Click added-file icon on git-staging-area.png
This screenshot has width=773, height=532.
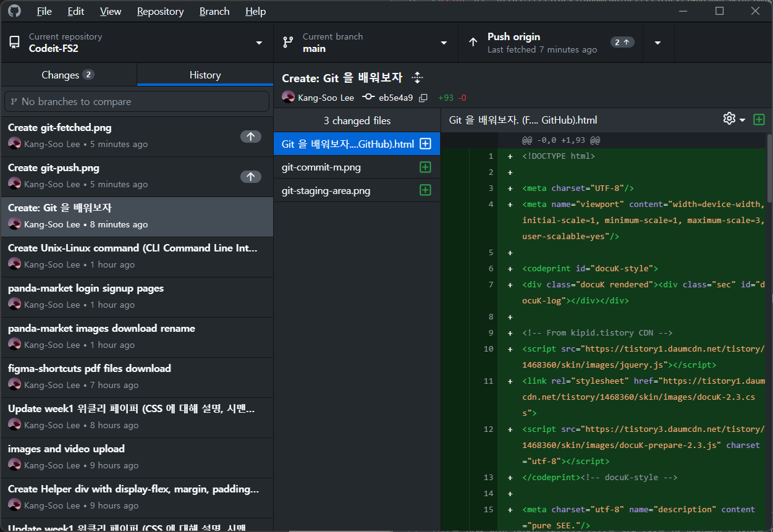(x=425, y=191)
